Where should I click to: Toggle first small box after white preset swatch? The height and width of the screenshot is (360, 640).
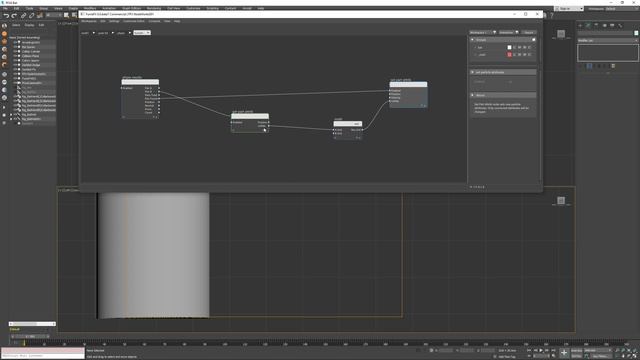(514, 47)
